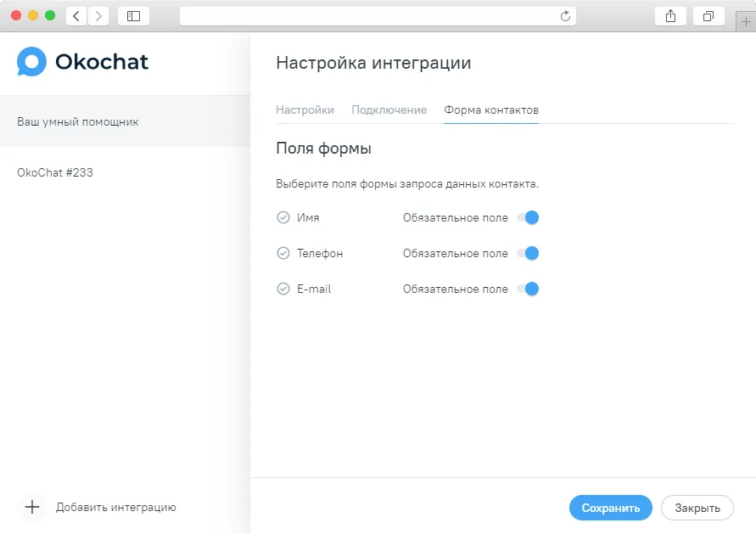Uncheck the Телефон field checkmark

[x=283, y=253]
